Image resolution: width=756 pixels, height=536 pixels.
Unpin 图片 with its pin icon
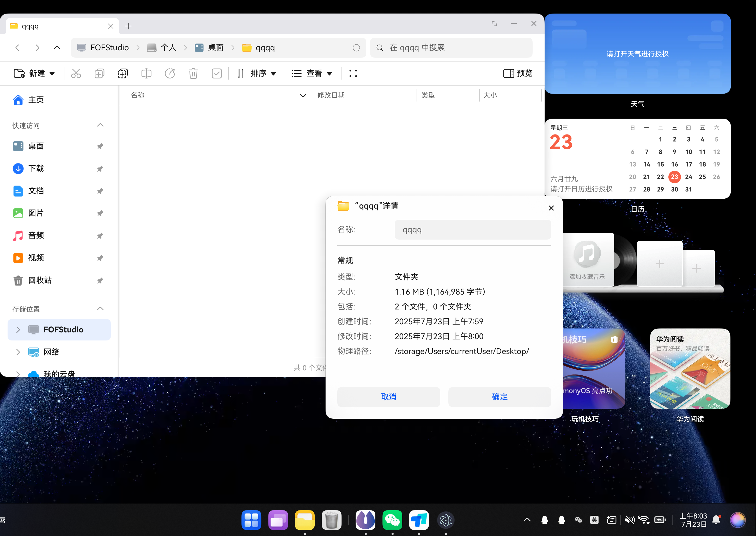coord(100,213)
